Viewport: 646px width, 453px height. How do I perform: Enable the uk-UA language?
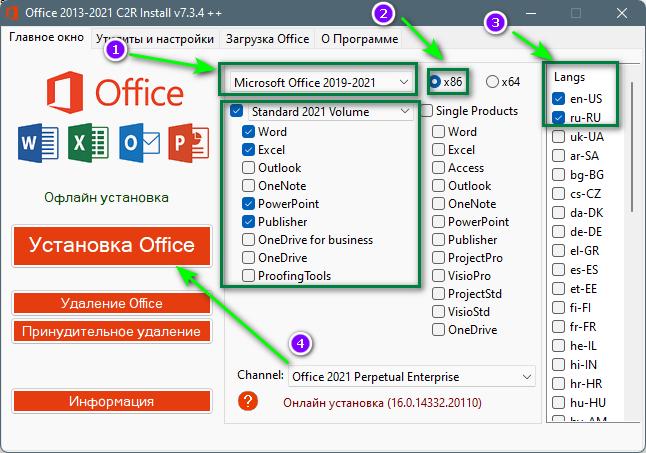[558, 136]
